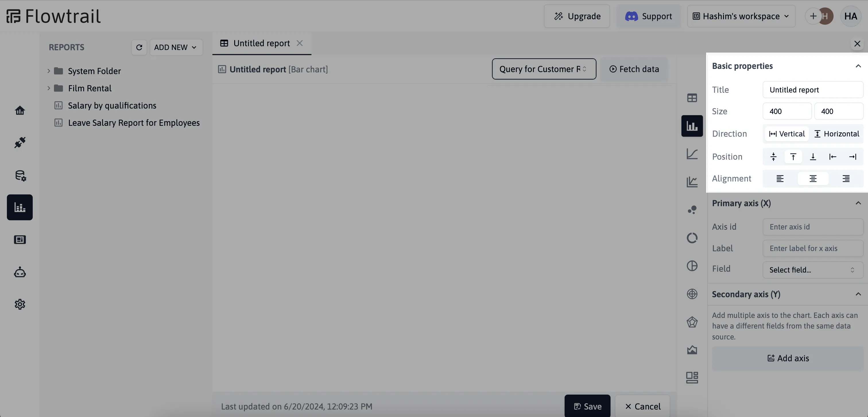The height and width of the screenshot is (417, 868).
Task: Toggle Horizontal direction for bar chart
Action: pos(836,134)
